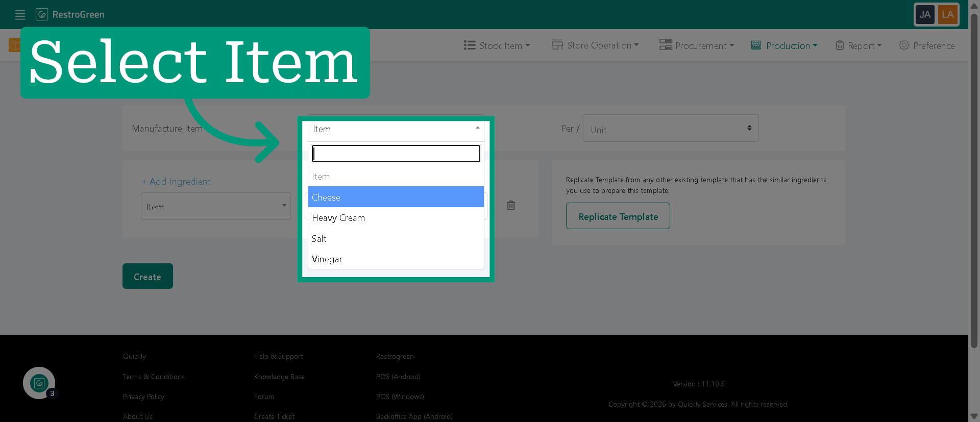This screenshot has height=422, width=980.
Task: Select Cheese from the item list
Action: (396, 197)
